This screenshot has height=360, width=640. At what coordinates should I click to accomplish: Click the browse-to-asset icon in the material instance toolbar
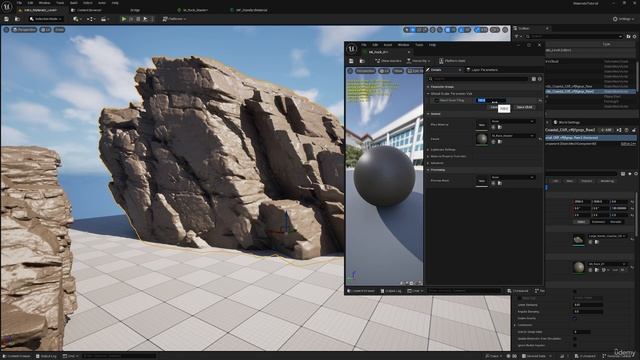362,61
